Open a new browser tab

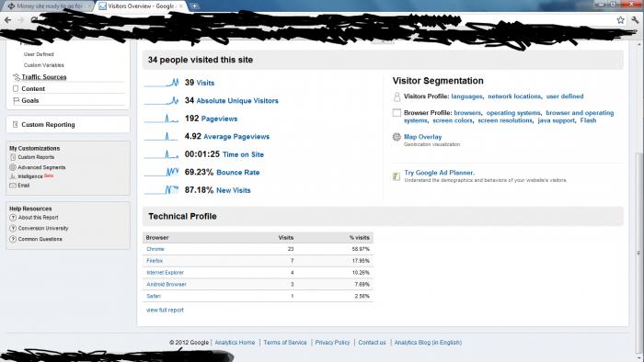click(194, 6)
